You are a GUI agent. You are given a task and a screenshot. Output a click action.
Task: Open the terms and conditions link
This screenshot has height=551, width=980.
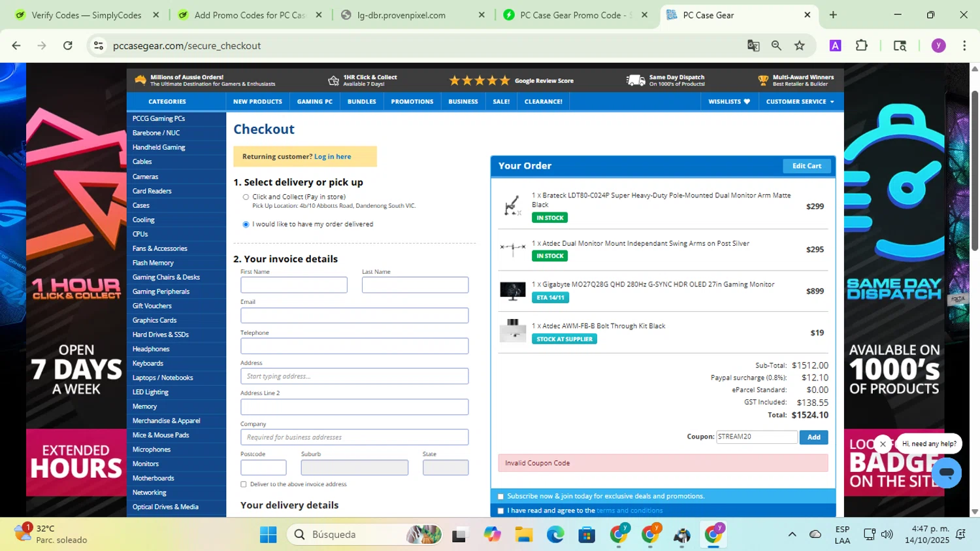tap(629, 511)
